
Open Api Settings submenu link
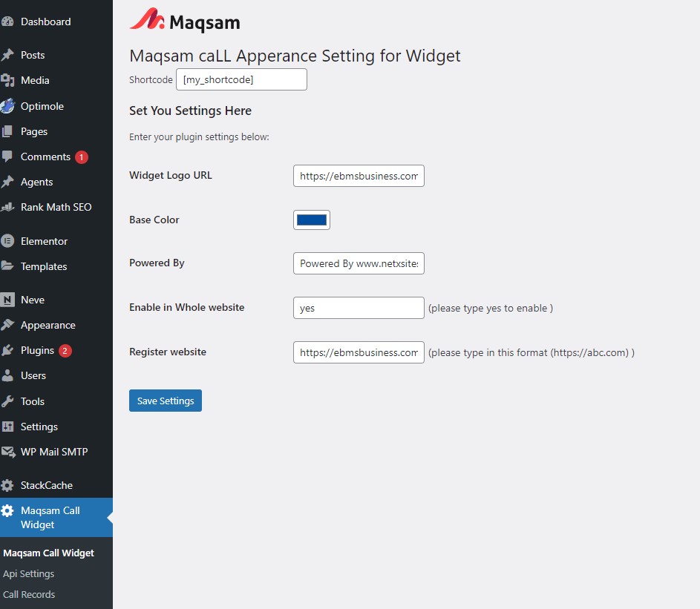click(28, 573)
